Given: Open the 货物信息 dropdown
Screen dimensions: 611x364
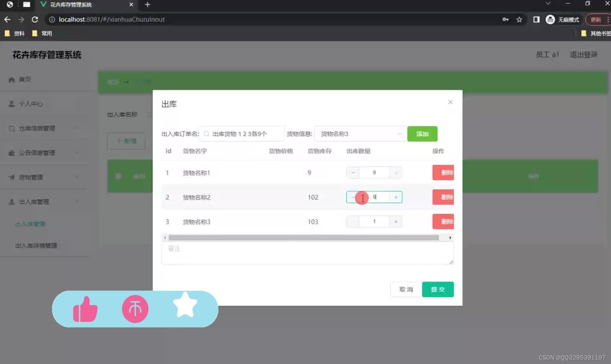Looking at the screenshot, I should click(x=360, y=134).
